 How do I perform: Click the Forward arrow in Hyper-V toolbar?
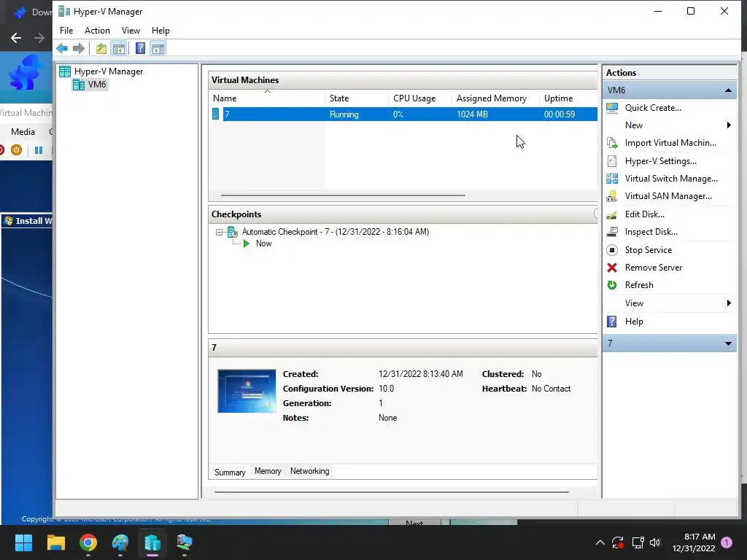click(x=79, y=48)
